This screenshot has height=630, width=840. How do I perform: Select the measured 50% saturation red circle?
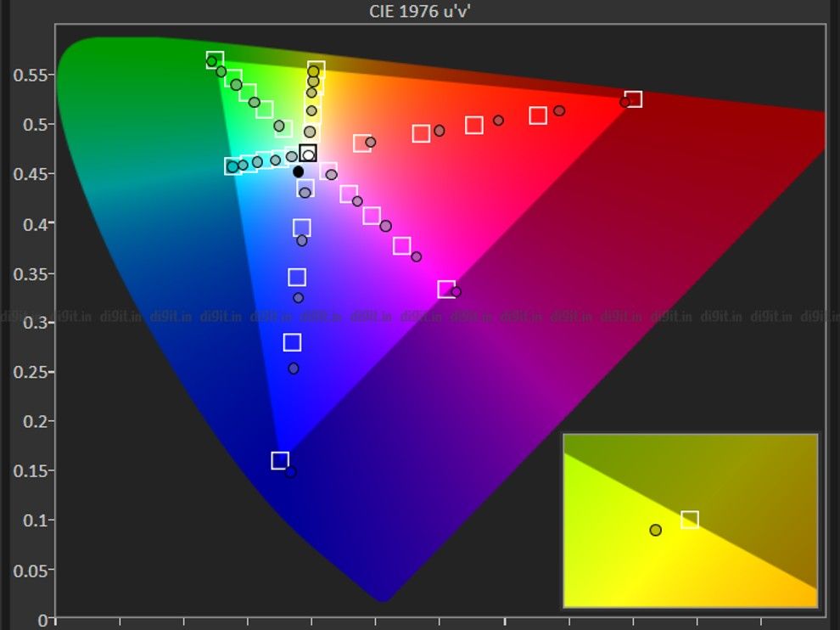[x=498, y=120]
